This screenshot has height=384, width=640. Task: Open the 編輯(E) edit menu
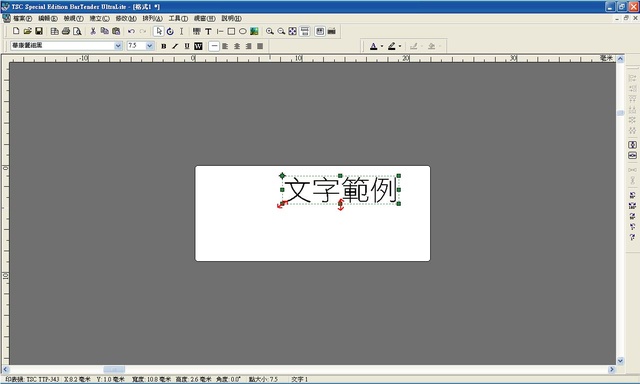pos(48,18)
